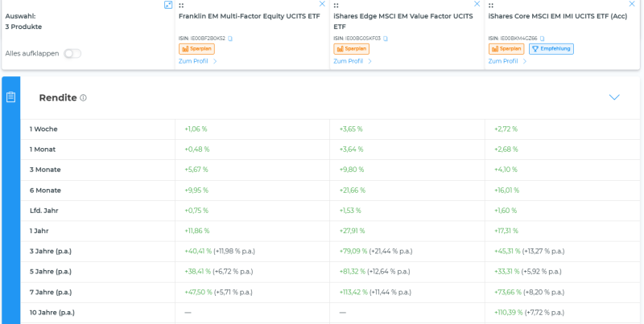This screenshot has height=324, width=644.
Task: Click the +1,06 % one-week value
Action: click(196, 129)
